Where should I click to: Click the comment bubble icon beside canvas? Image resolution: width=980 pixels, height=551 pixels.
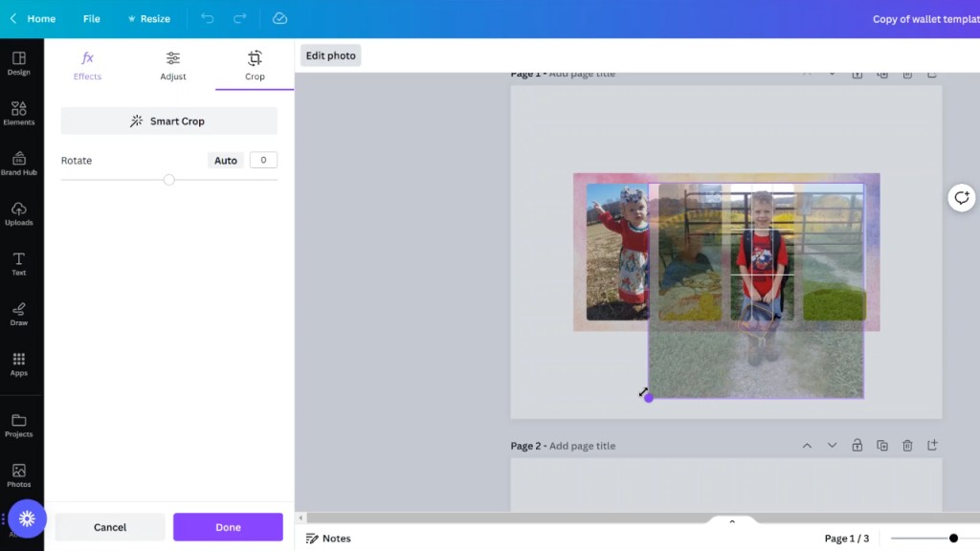961,198
